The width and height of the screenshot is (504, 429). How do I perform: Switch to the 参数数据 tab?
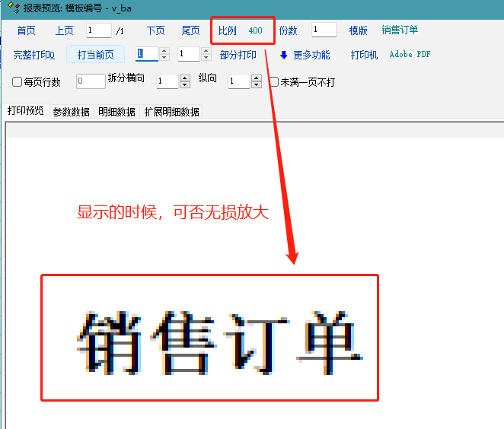pyautogui.click(x=71, y=112)
